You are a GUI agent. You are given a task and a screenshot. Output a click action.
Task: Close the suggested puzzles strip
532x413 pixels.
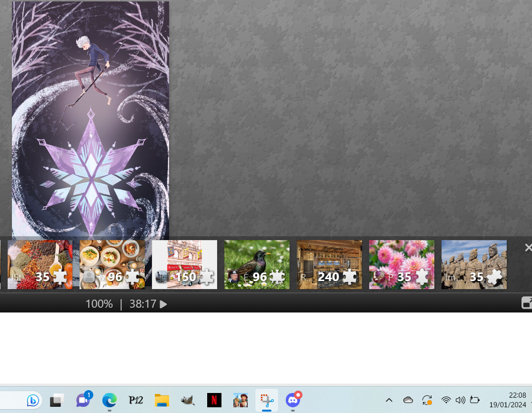[x=528, y=248]
